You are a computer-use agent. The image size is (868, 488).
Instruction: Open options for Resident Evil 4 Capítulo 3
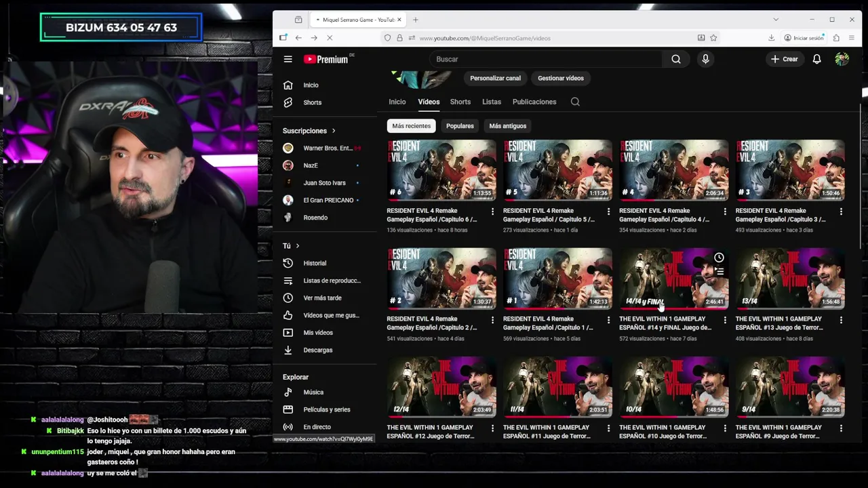[x=841, y=211]
